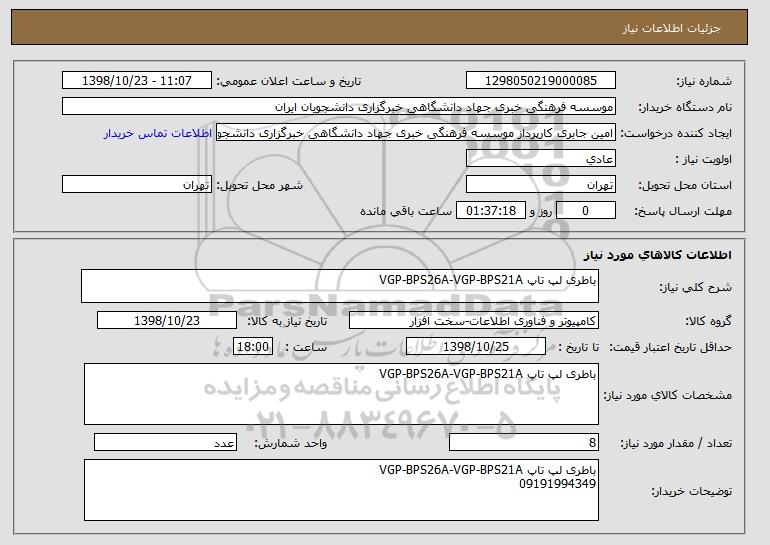This screenshot has width=770, height=545.
Task: Click the unit of measure field عدد
Action: pyautogui.click(x=165, y=442)
